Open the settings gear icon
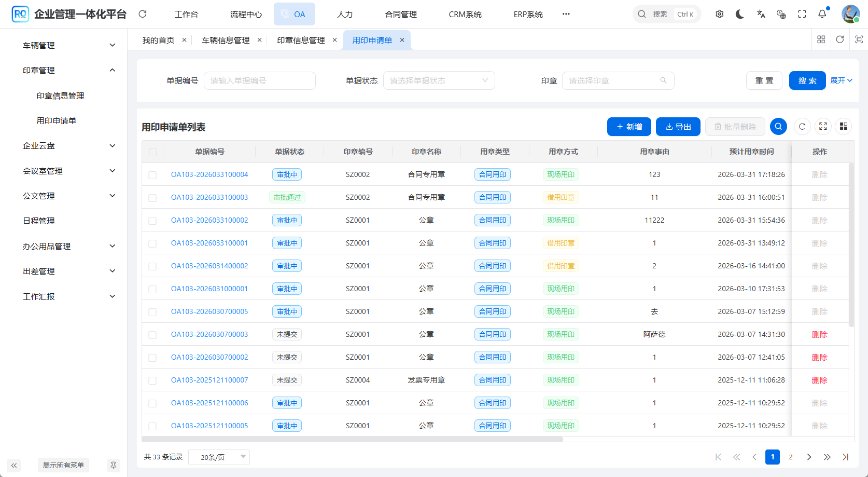This screenshot has width=868, height=477. [719, 14]
